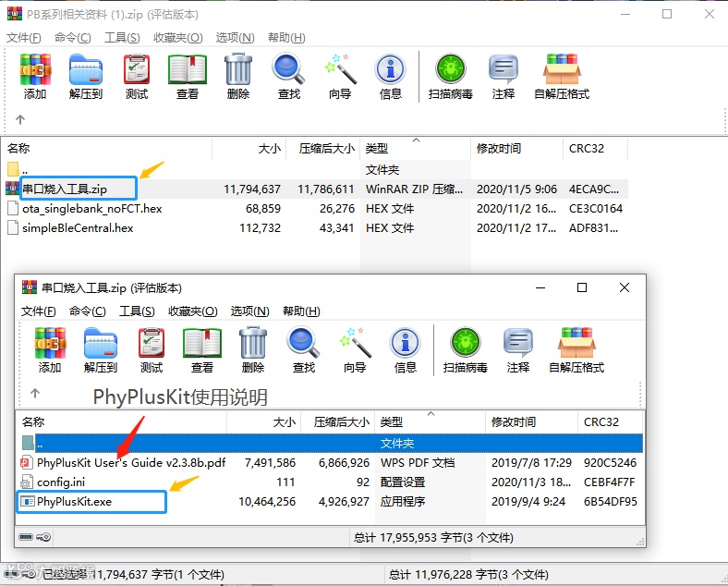Image resolution: width=728 pixels, height=586 pixels.
Task: Select 串口烧入工具.zip file row in back window
Action: click(316, 189)
